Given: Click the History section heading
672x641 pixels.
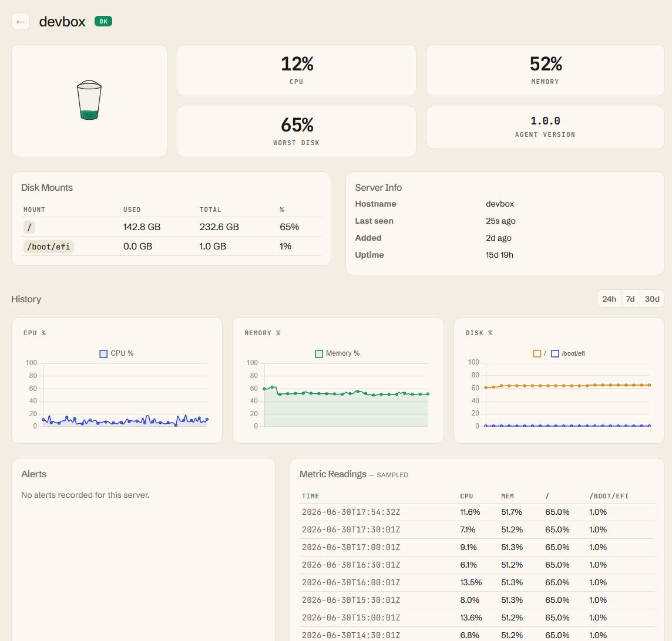Looking at the screenshot, I should click(x=26, y=299).
